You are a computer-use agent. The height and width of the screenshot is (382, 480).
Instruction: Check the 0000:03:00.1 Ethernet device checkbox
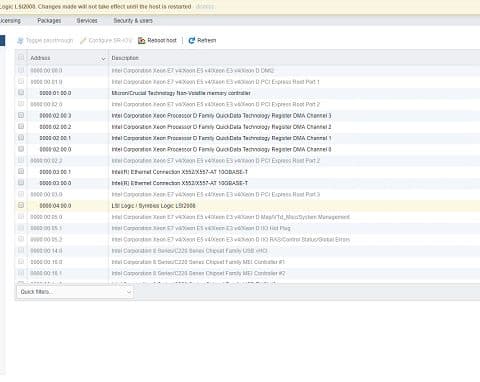click(21, 171)
